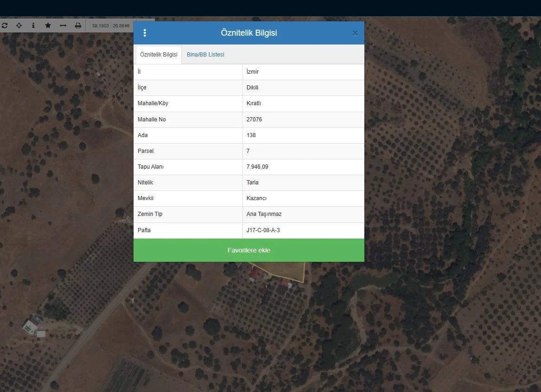
Task: Select the measure distance arrow tool
Action: (63, 25)
